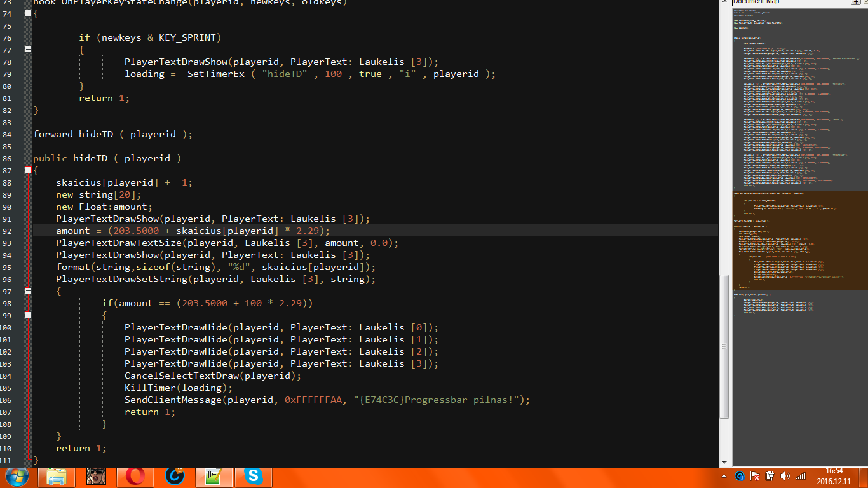Open the Opera browser taskbar icon
The image size is (868, 488).
[135, 477]
